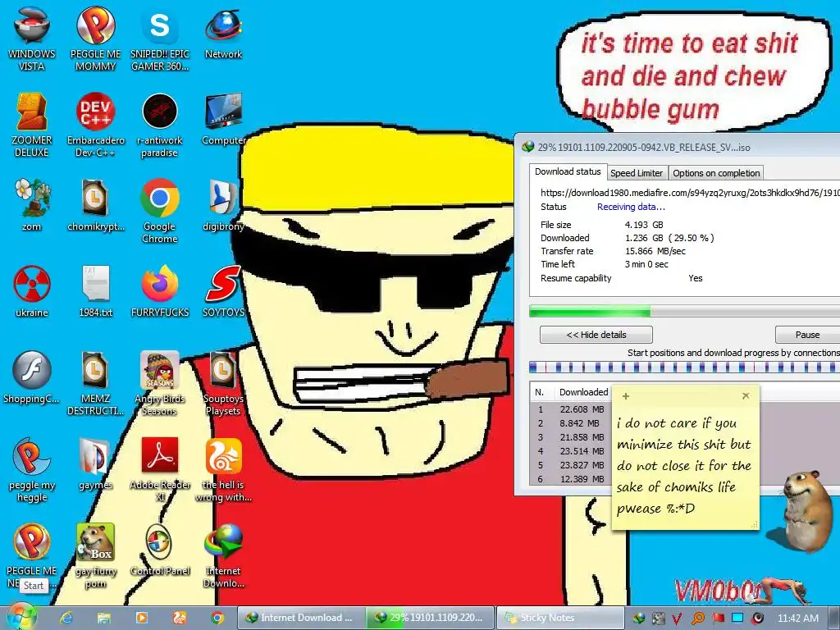
Task: Switch to Sticky Notes taskbar button
Action: pos(560,618)
